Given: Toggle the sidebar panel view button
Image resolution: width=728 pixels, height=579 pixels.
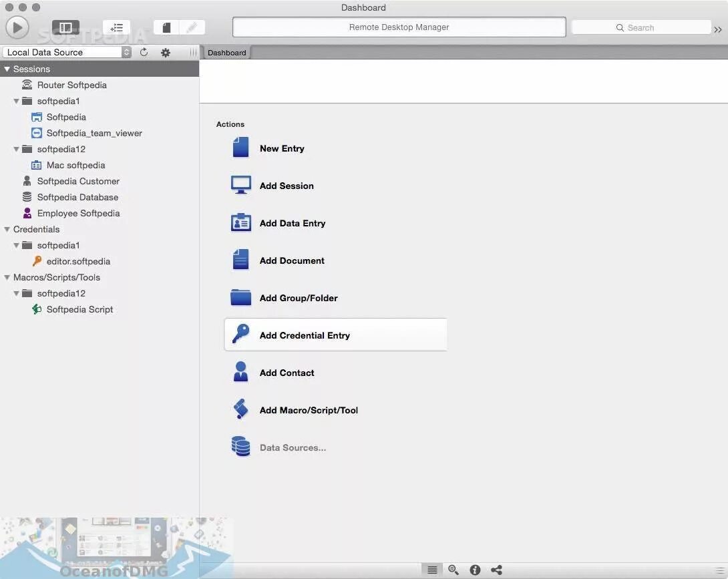Looking at the screenshot, I should coord(65,27).
